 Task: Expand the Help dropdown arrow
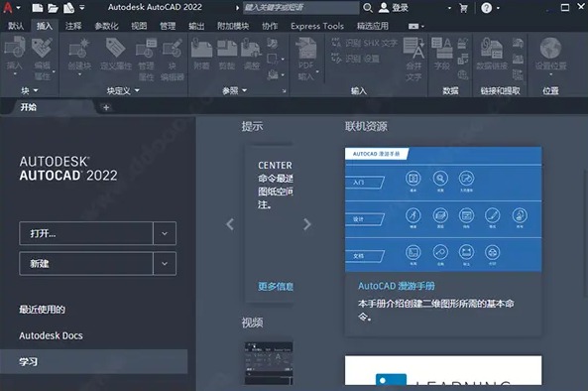[498, 8]
